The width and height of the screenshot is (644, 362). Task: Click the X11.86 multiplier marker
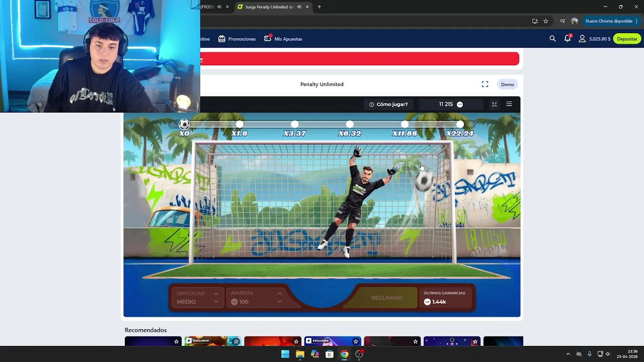click(x=405, y=124)
